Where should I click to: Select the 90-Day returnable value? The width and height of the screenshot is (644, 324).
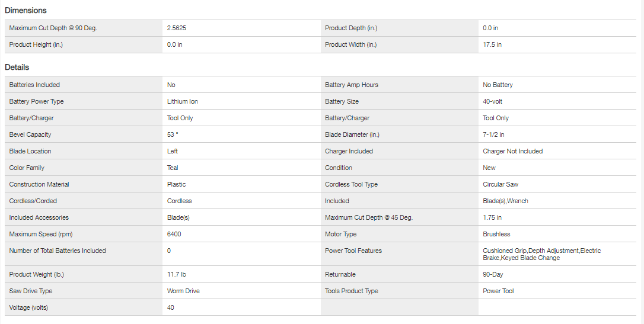[493, 274]
